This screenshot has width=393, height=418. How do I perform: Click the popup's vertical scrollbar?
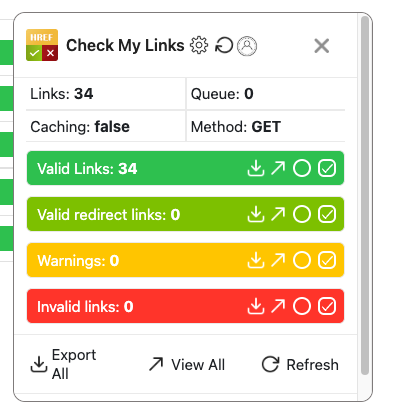pyautogui.click(x=365, y=195)
